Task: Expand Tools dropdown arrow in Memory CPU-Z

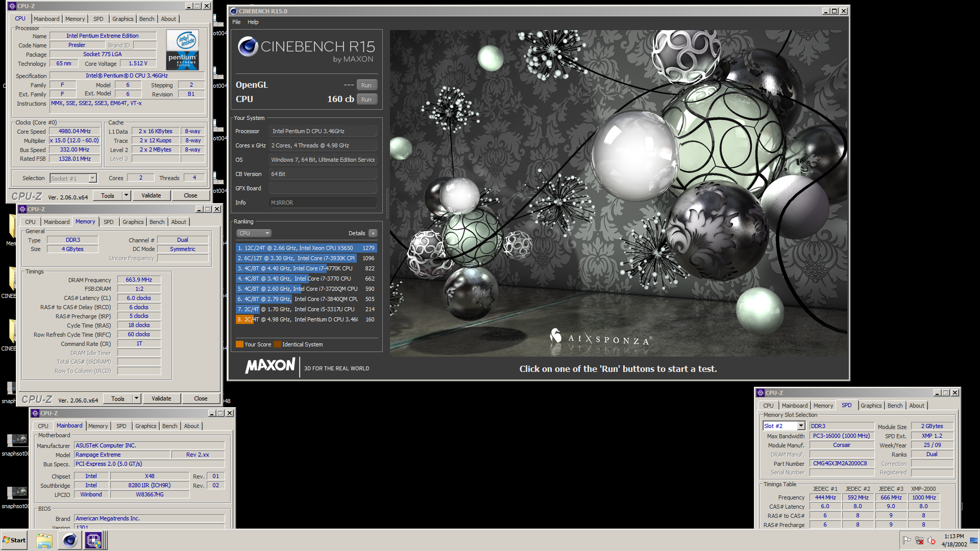Action: pyautogui.click(x=137, y=398)
